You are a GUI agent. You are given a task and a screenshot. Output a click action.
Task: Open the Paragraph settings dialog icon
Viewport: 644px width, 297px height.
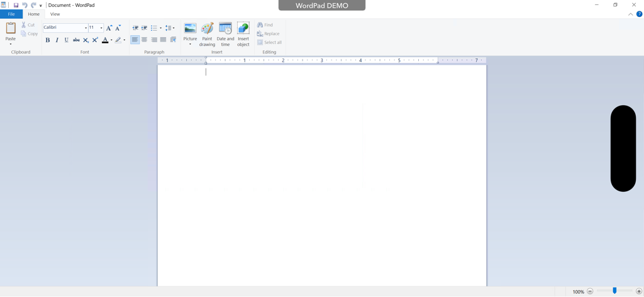pyautogui.click(x=173, y=40)
